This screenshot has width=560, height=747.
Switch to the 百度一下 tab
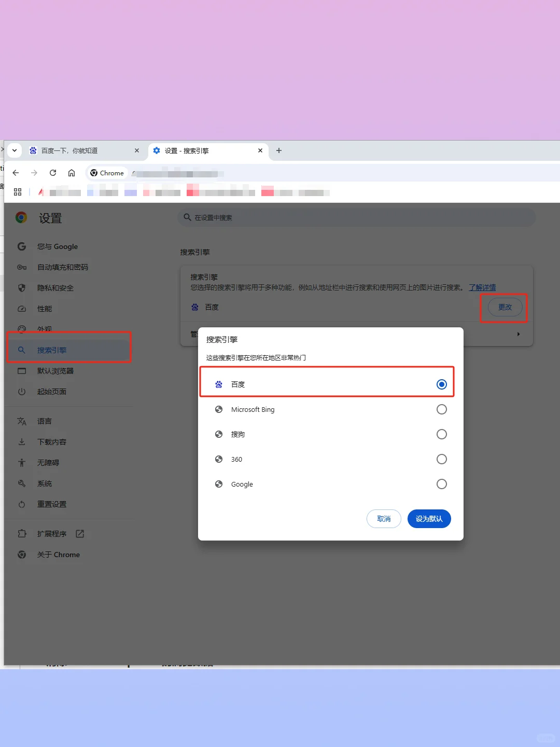pos(78,150)
